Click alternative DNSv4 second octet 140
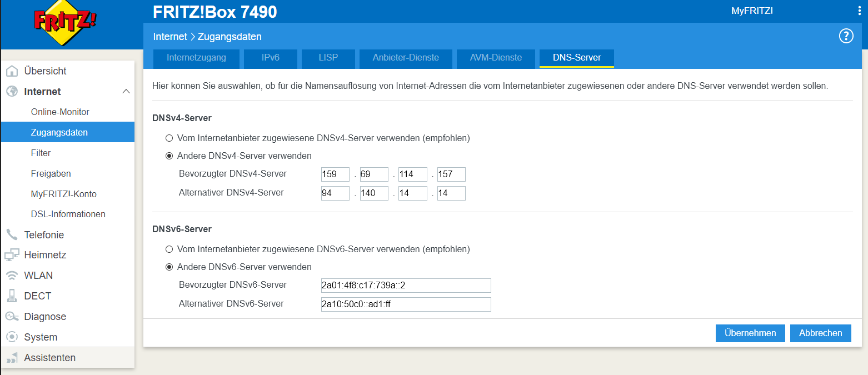The width and height of the screenshot is (868, 375). pyautogui.click(x=374, y=193)
